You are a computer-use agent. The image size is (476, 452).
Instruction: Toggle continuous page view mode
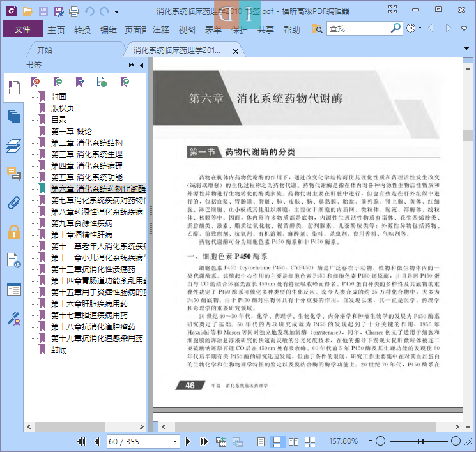coord(277,442)
